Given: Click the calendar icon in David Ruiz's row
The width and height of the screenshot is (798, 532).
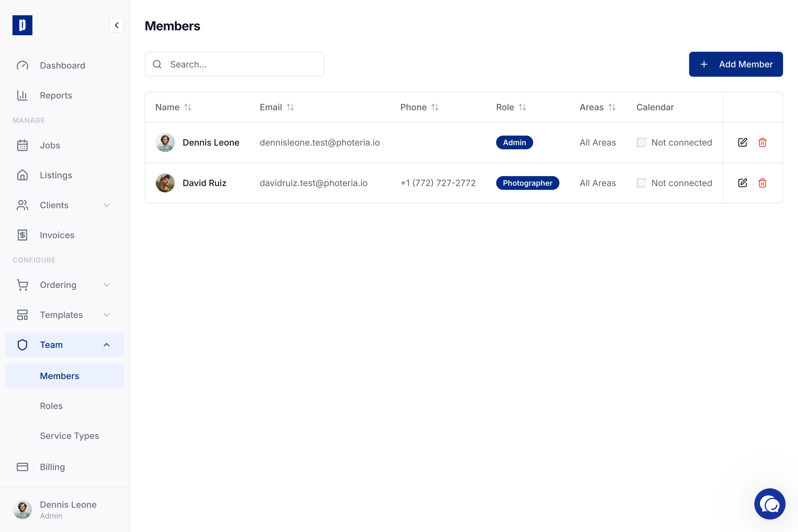Looking at the screenshot, I should (641, 183).
